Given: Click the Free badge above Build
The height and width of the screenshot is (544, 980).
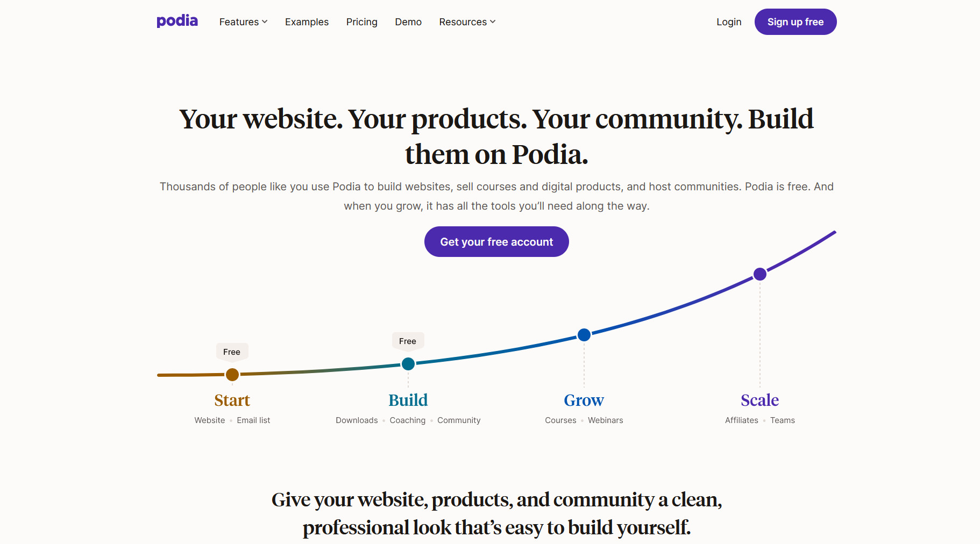Looking at the screenshot, I should tap(408, 341).
